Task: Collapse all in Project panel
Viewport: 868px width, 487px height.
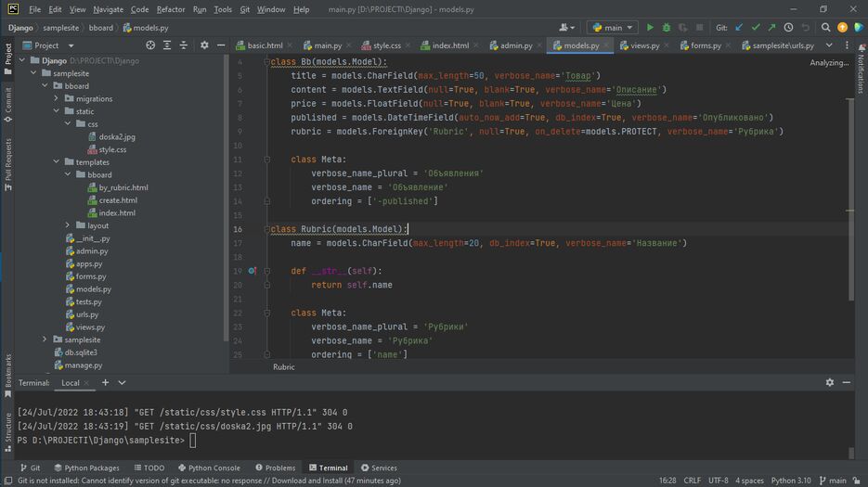Action: tap(184, 45)
